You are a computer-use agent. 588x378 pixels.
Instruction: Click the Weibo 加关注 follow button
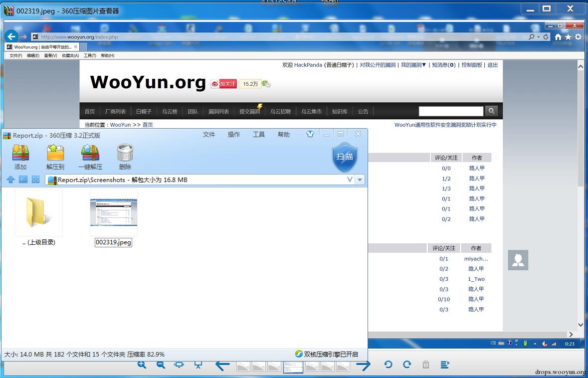224,84
